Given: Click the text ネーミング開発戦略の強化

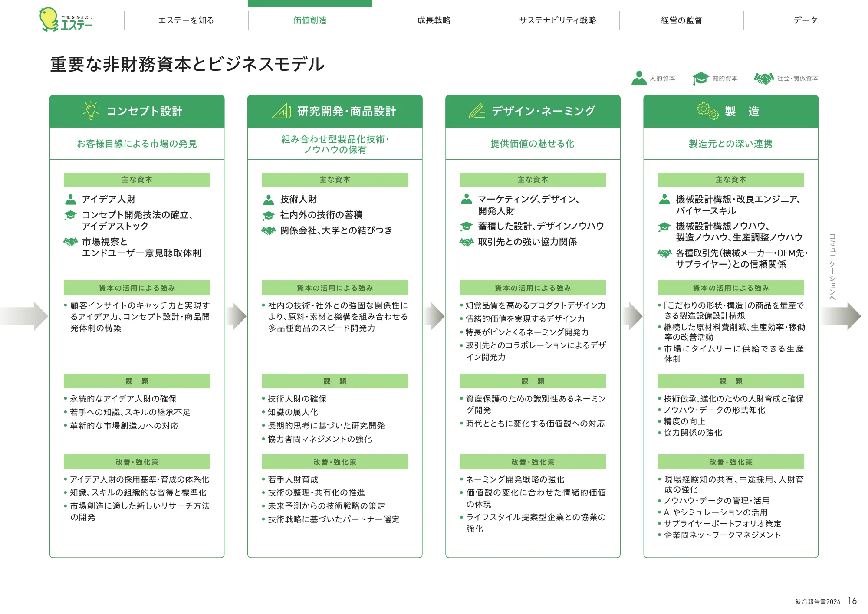Looking at the screenshot, I should coord(515,479).
